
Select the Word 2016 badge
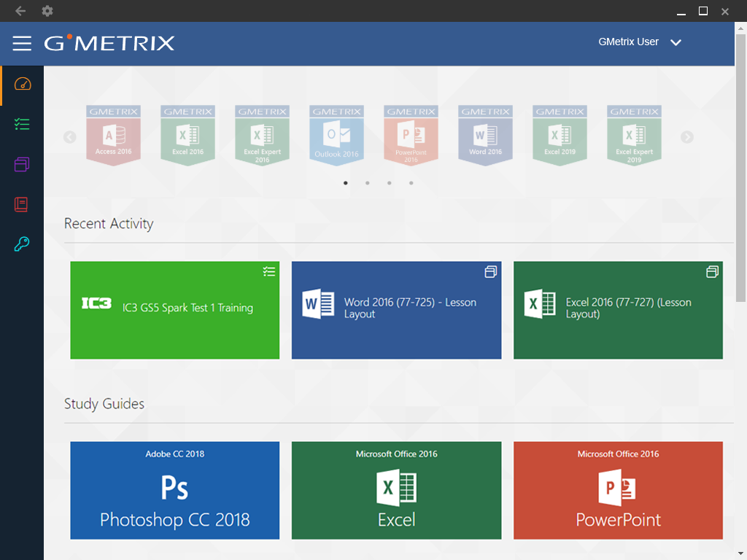pos(485,136)
